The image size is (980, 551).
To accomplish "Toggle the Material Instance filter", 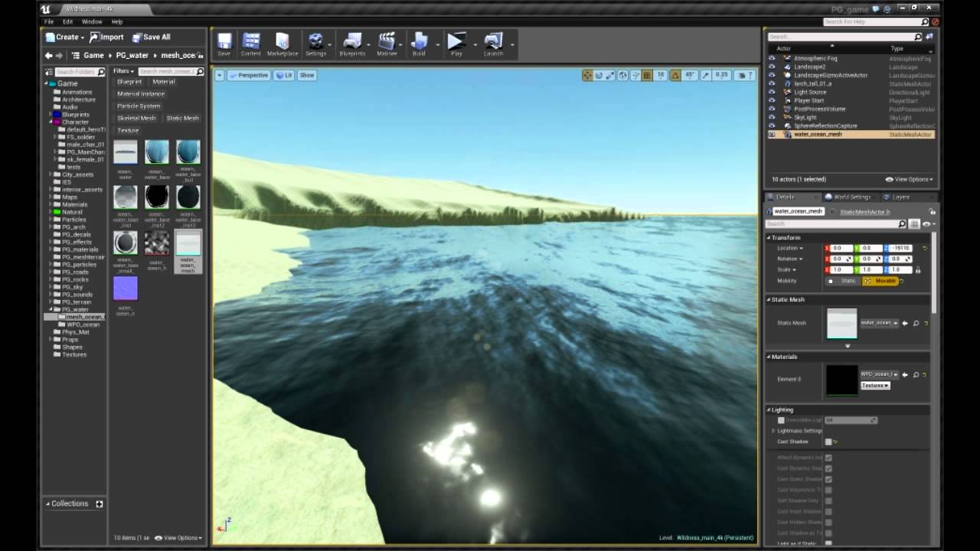I will click(x=141, y=94).
